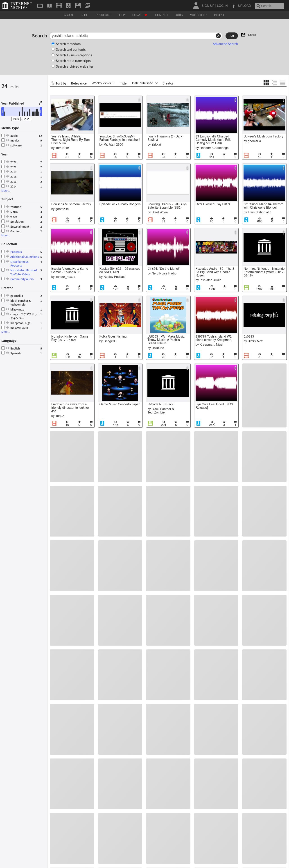Image resolution: width=289 pixels, height=868 pixels.
Task: Check the 2022 year filter
Action: (x=3, y=162)
